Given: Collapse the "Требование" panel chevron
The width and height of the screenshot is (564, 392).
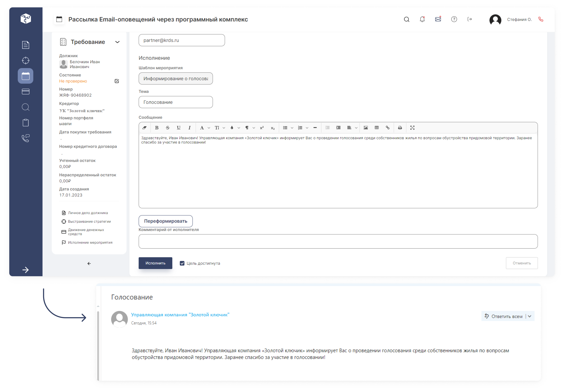Looking at the screenshot, I should pyautogui.click(x=117, y=42).
